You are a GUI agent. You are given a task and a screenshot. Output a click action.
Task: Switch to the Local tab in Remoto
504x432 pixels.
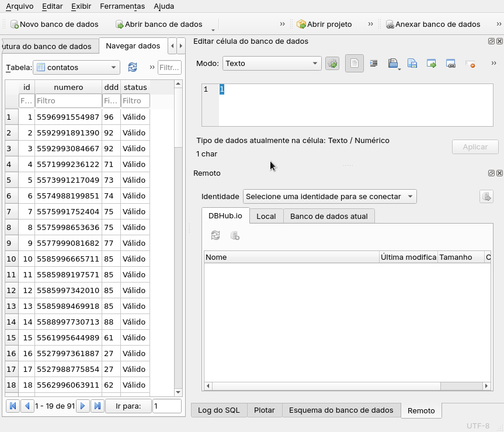(266, 216)
